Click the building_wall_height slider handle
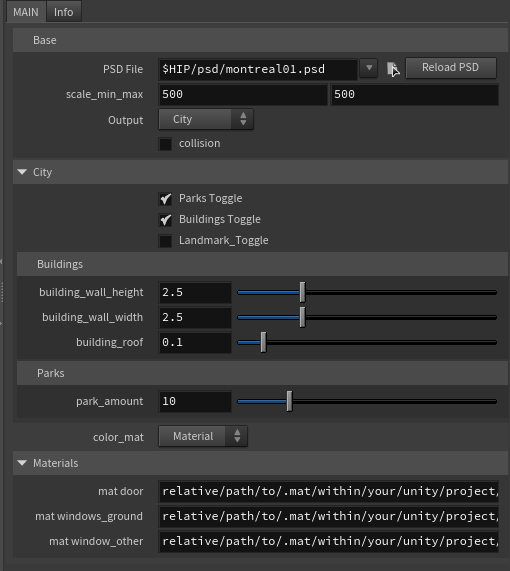 302,292
